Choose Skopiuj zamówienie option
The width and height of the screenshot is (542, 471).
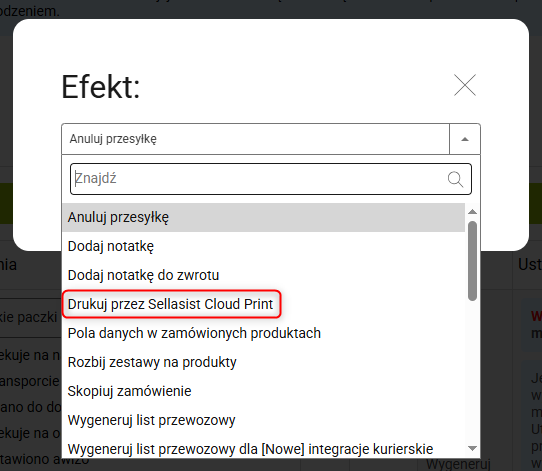[x=264, y=392]
